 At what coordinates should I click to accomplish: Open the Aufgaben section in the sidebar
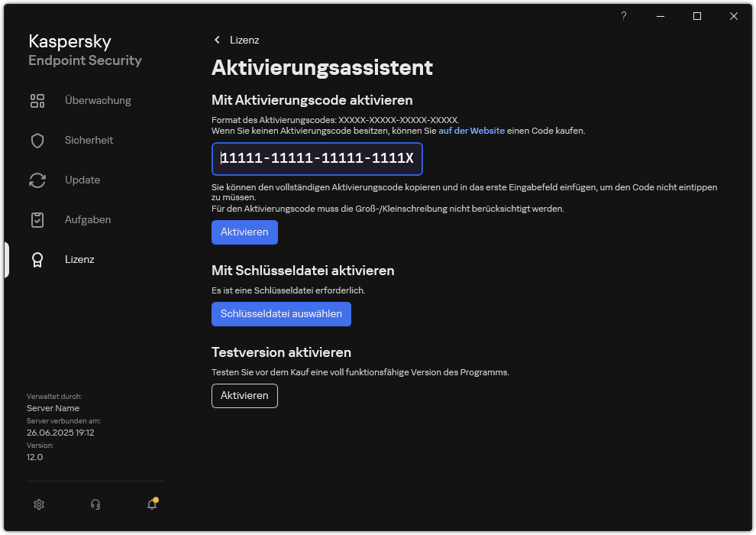tap(88, 219)
